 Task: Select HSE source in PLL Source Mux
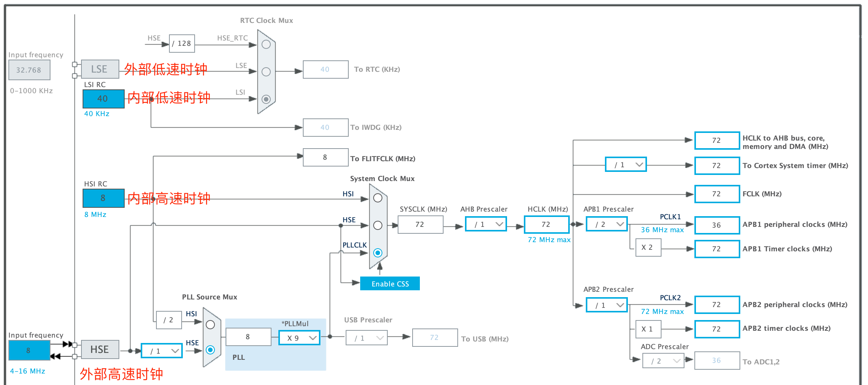point(210,350)
